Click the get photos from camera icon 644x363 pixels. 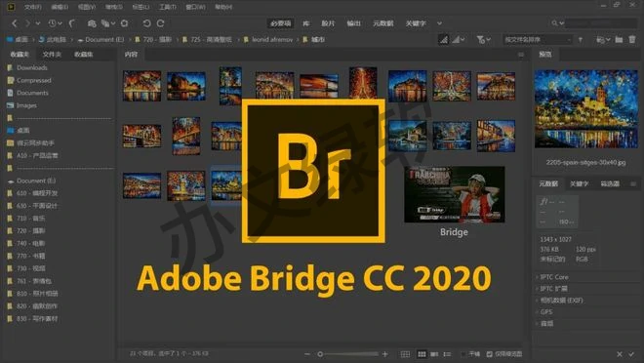[92, 23]
